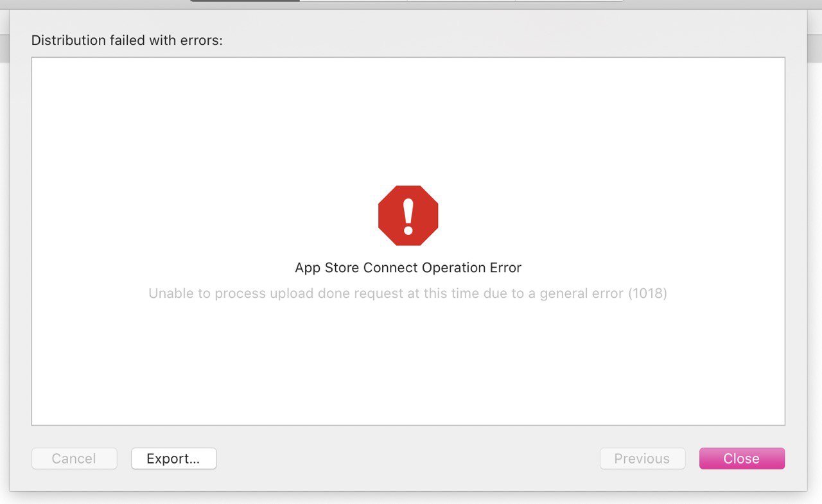
Task: Select the error 1018 description text
Action: coord(408,293)
